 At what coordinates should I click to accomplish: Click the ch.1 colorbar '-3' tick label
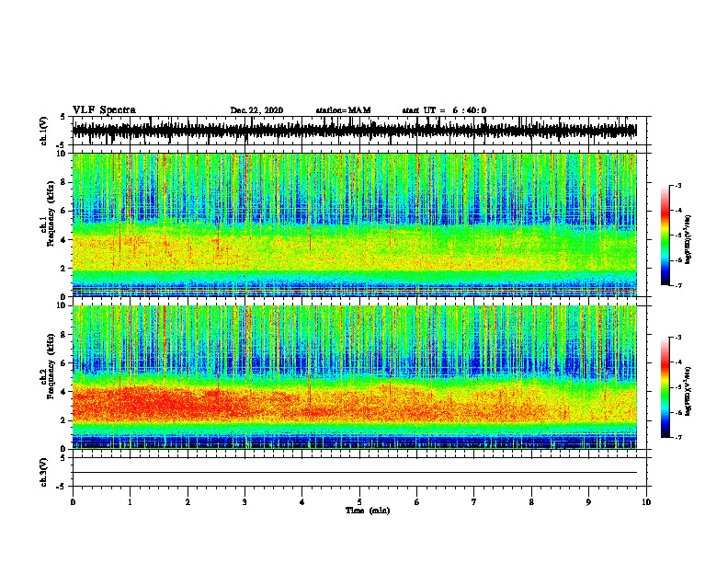pyautogui.click(x=677, y=186)
